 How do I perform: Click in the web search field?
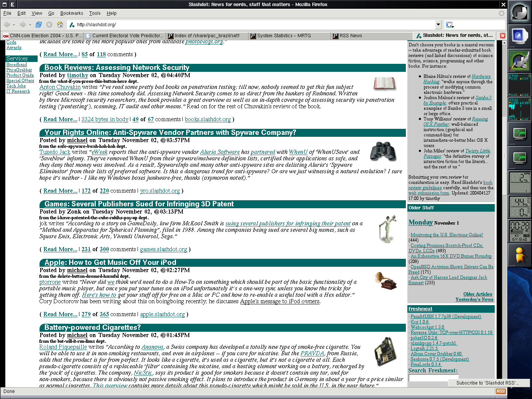pos(480,25)
